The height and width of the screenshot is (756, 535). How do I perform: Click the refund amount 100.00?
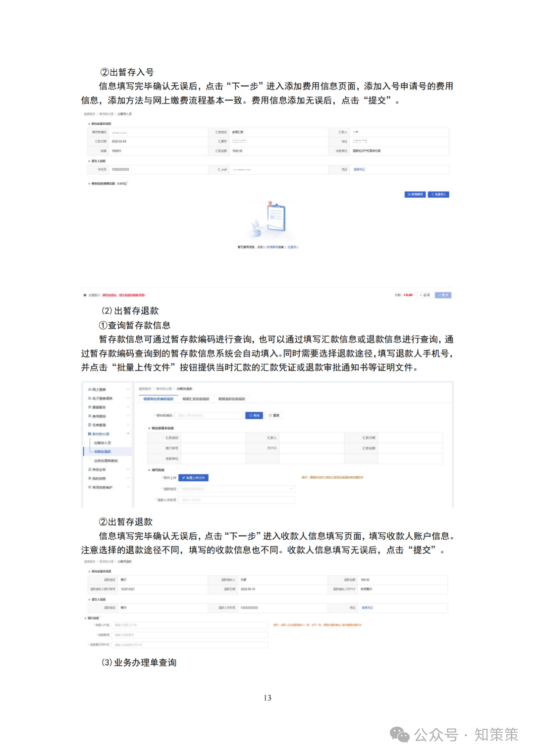365,580
